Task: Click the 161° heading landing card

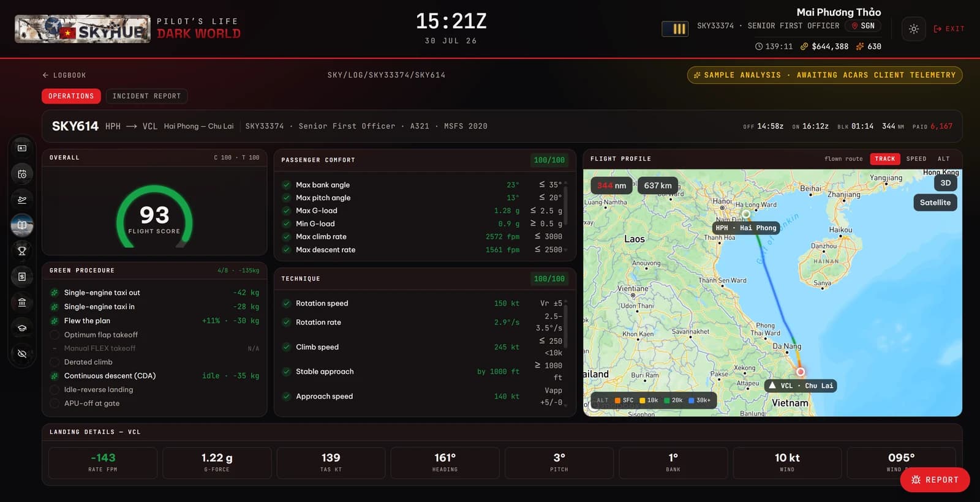Action: pos(445,463)
